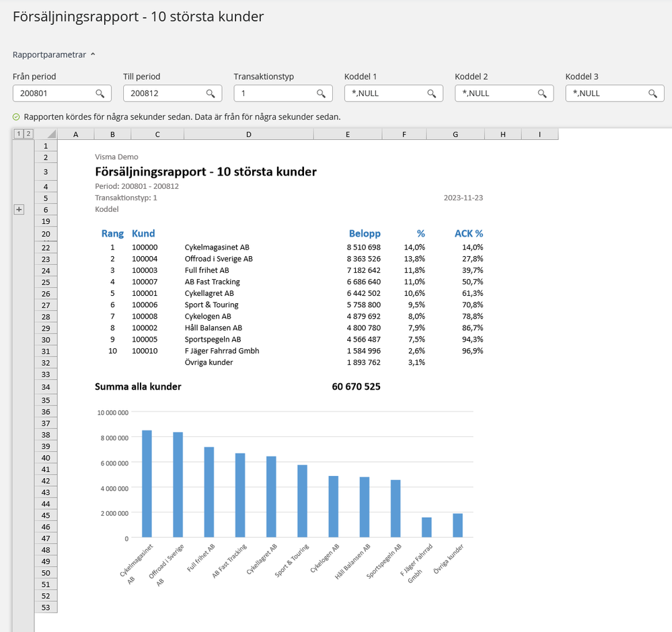Click the Summa alla kunder total 60 670 525
The width and height of the screenshot is (672, 632).
356,387
